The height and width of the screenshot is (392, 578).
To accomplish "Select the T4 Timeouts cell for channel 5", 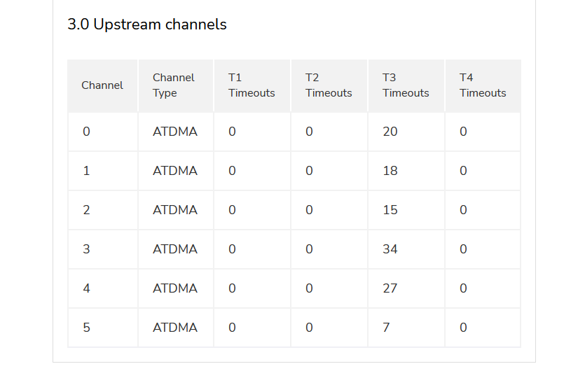I will 463,328.
